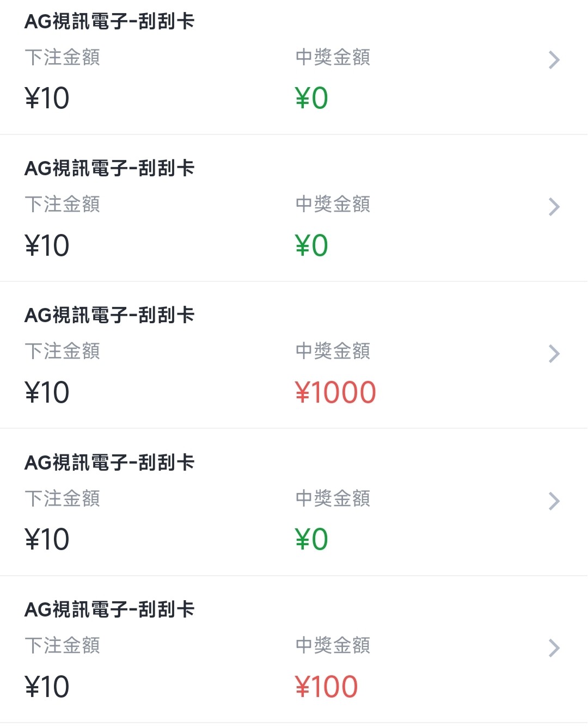Open the chevron for the ¥1000 winning record

[x=554, y=354]
